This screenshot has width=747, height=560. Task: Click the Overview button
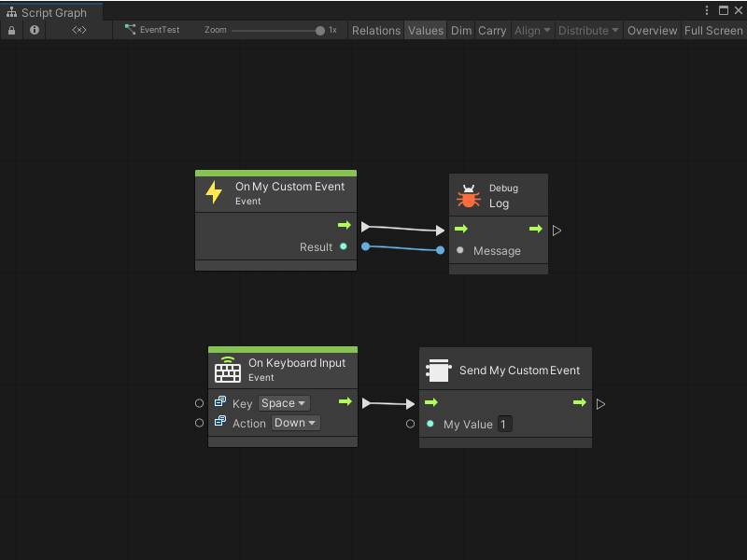[x=652, y=30]
